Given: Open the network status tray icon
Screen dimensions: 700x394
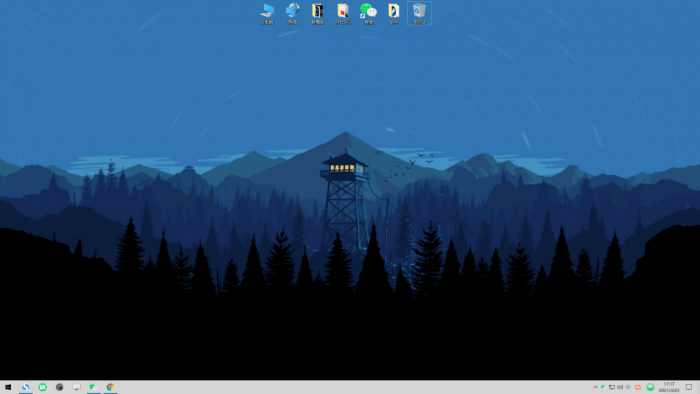Looking at the screenshot, I should (612, 387).
